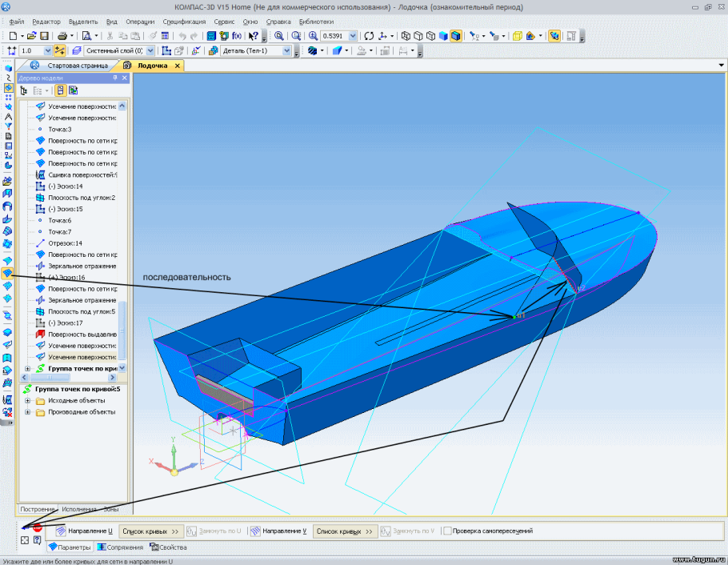Click the red Stop command icon
This screenshot has height=565, width=728.
click(x=37, y=528)
